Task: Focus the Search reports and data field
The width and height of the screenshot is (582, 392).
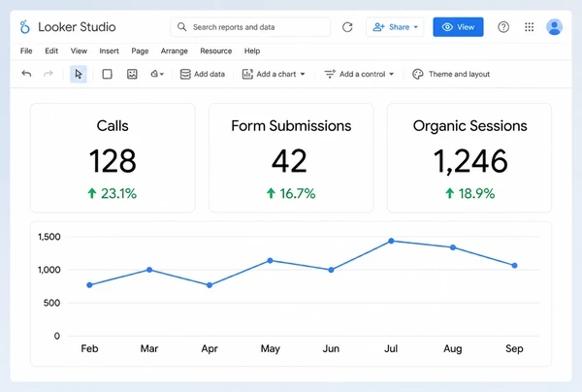Action: (x=250, y=27)
